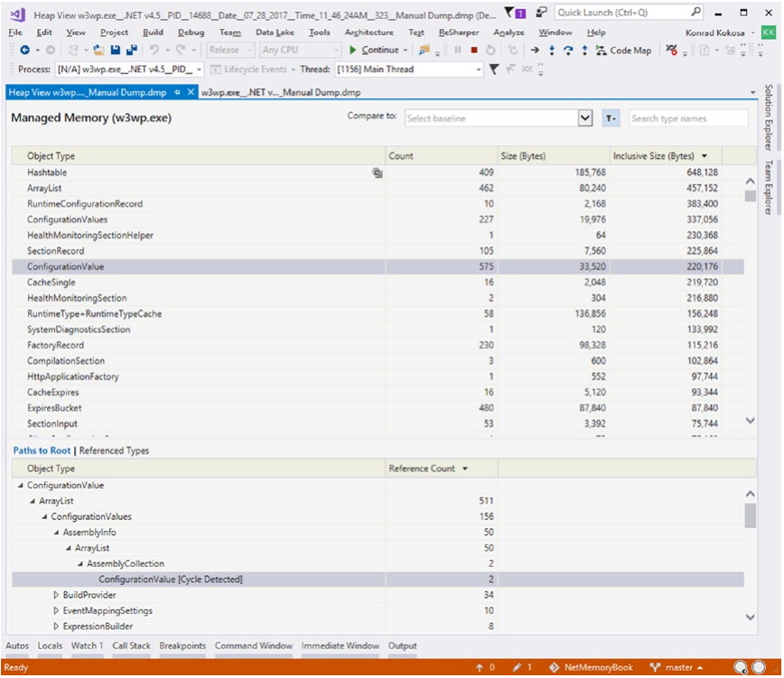Collapse the AssemblyCollection tree node
This screenshot has width=784, height=678.
pos(80,564)
